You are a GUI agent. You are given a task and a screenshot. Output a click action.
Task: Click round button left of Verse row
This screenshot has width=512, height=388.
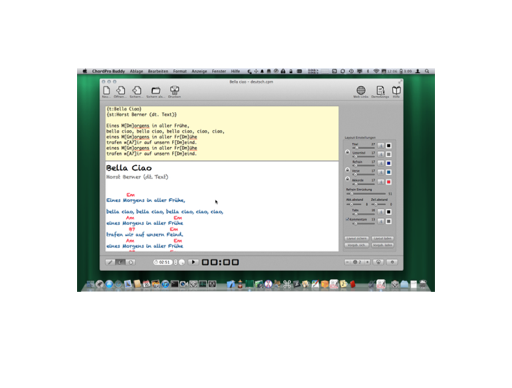(x=347, y=170)
